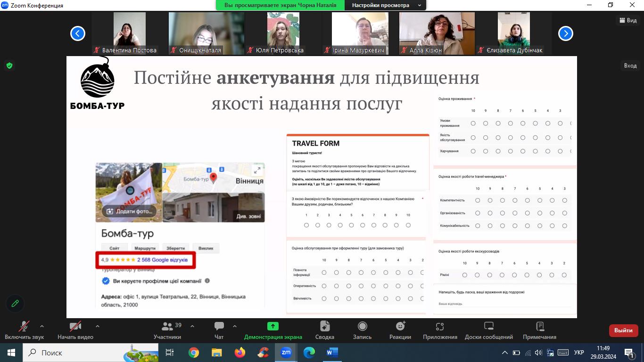
Task: Open the Примечания notes icon
Action: 539,327
